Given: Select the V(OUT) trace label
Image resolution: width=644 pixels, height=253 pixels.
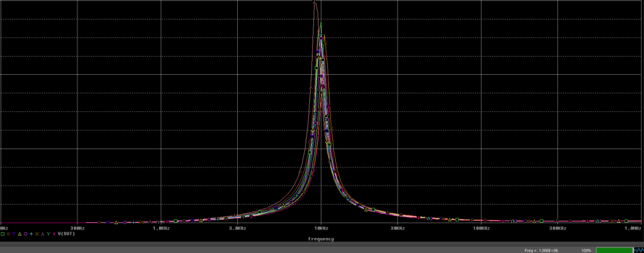Looking at the screenshot, I should [x=66, y=233].
